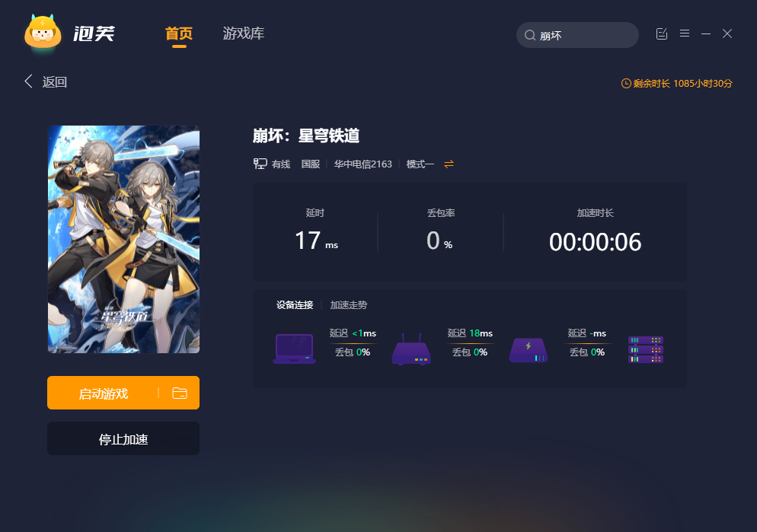
Task: Click the 丢包率 label
Action: (x=441, y=212)
